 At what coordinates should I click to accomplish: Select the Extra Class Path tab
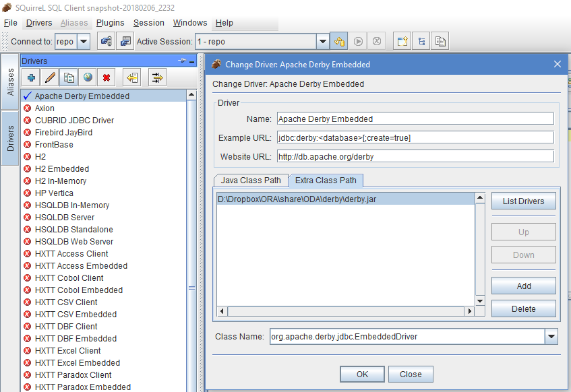(x=326, y=180)
